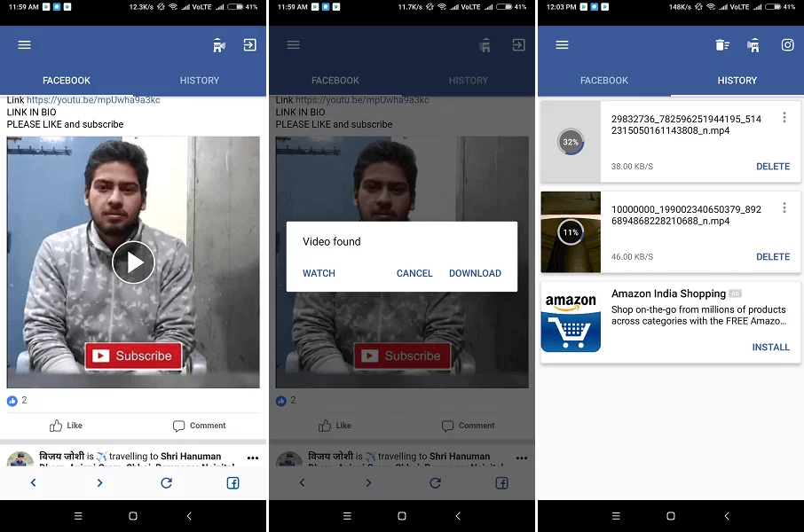Play the video with the round play button
This screenshot has height=532, width=804.
click(133, 262)
